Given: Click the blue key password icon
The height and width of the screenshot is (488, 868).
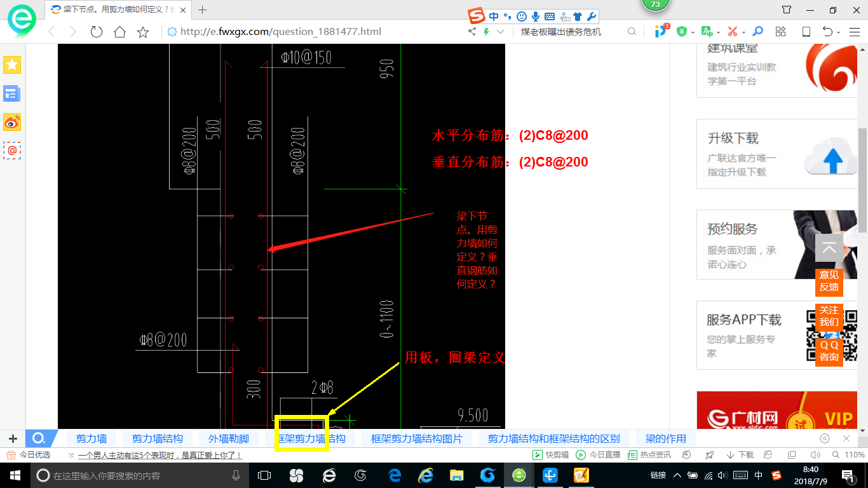Looking at the screenshot, I should tap(757, 31).
